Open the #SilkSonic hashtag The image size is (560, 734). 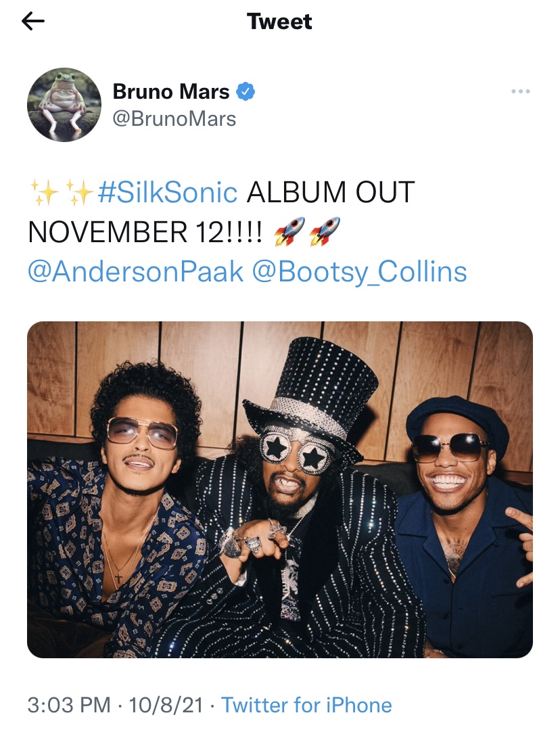point(168,192)
